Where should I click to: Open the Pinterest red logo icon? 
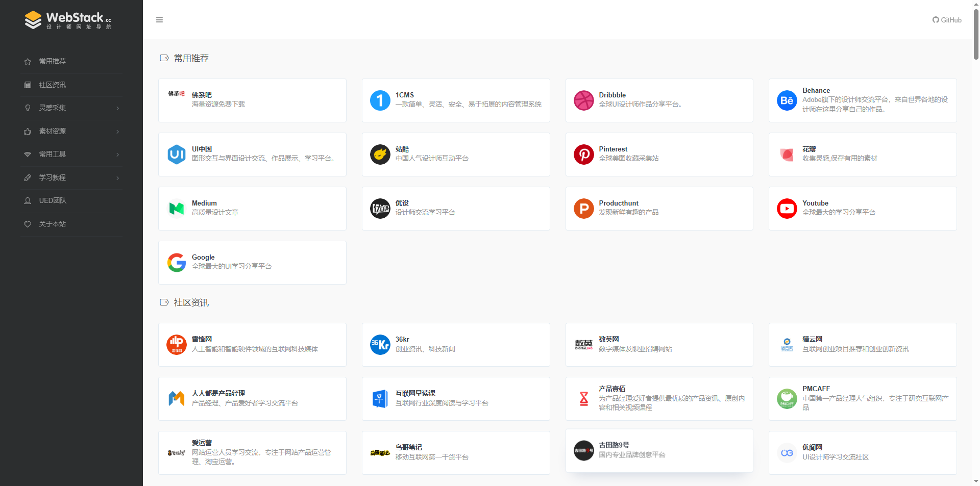(583, 155)
